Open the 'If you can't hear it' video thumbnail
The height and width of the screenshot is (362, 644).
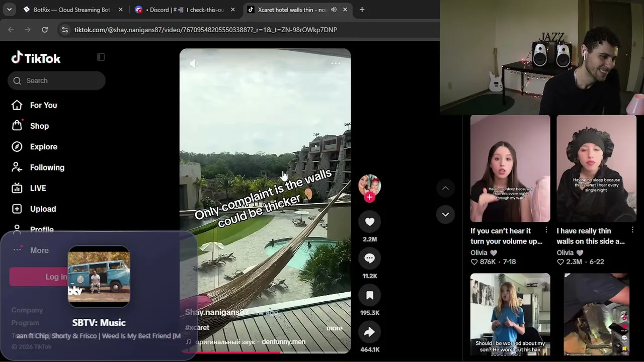pyautogui.click(x=510, y=168)
